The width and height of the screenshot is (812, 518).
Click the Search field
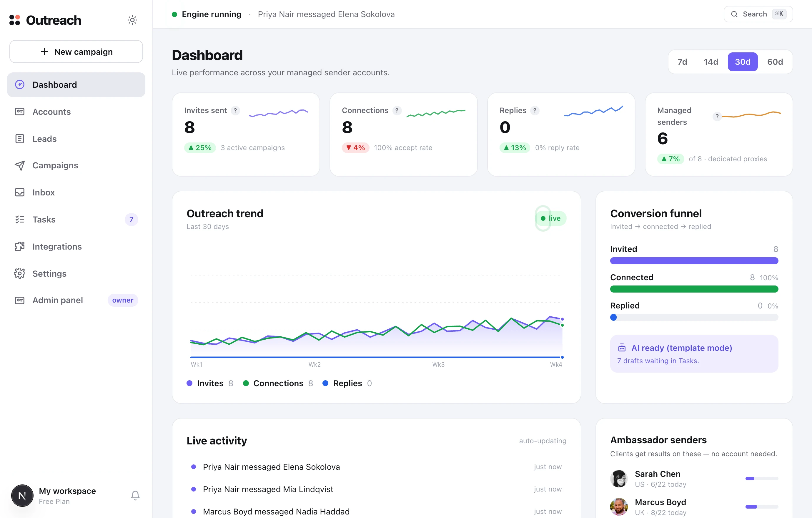[x=758, y=14]
